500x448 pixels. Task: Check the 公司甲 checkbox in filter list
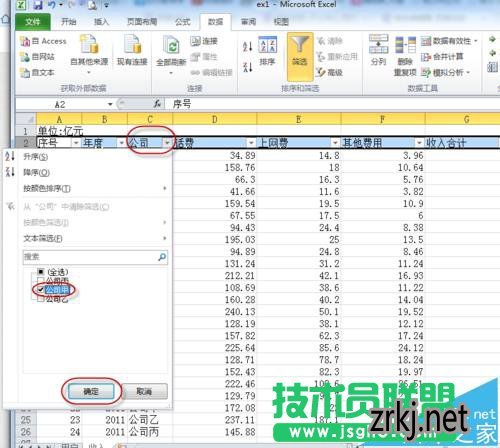pos(41,290)
